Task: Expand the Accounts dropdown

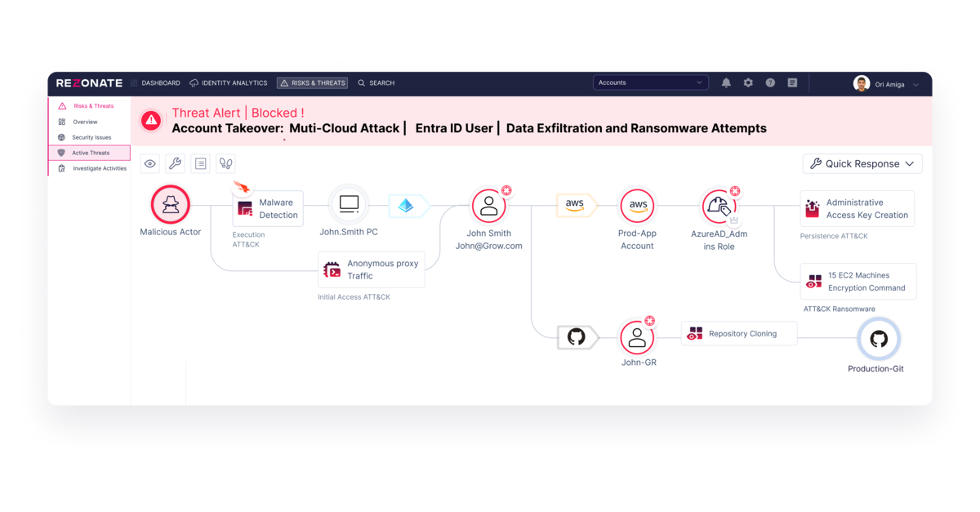Action: tap(650, 82)
